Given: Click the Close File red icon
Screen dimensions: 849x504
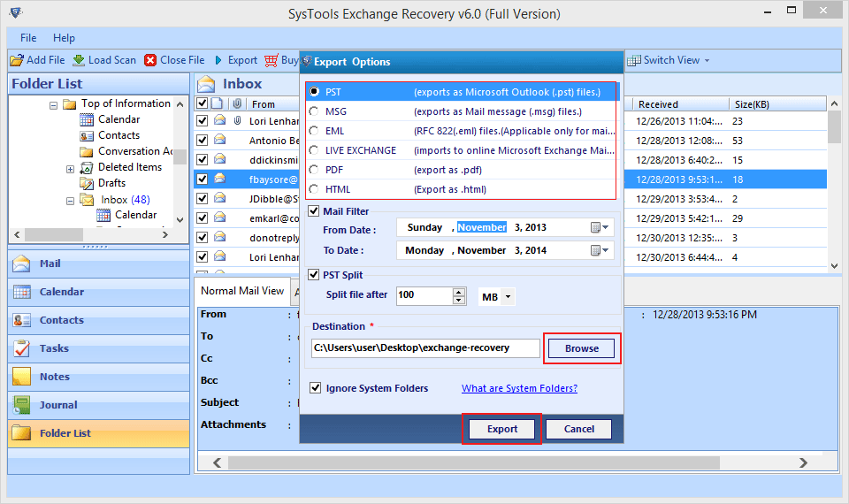Looking at the screenshot, I should pos(151,60).
